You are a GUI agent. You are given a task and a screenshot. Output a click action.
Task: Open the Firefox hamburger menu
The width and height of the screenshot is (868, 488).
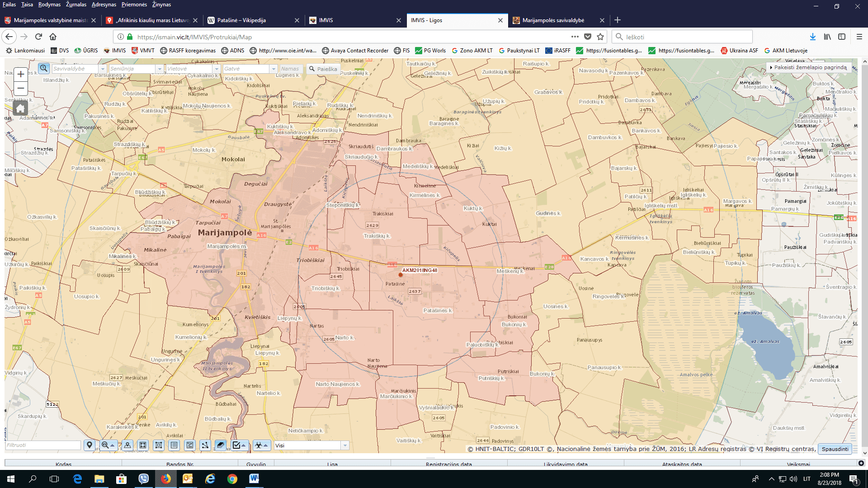pos(859,37)
